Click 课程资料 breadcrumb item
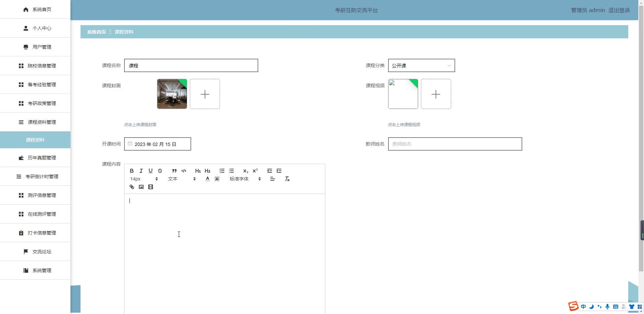 point(124,32)
